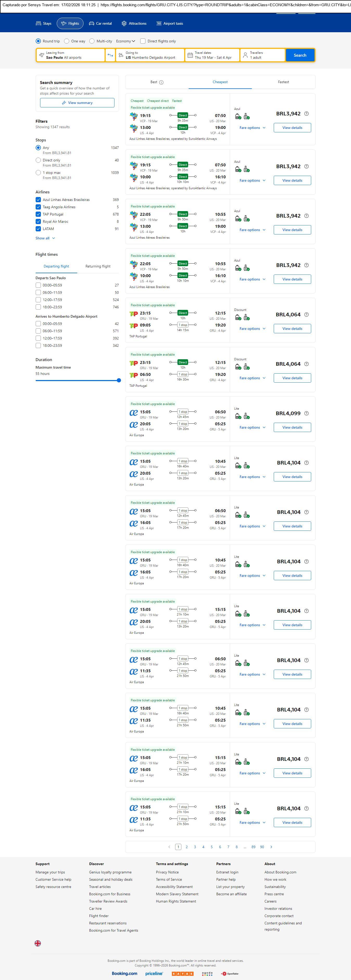Click the price help icon beside the BRL4,099 fare

pos(307,413)
